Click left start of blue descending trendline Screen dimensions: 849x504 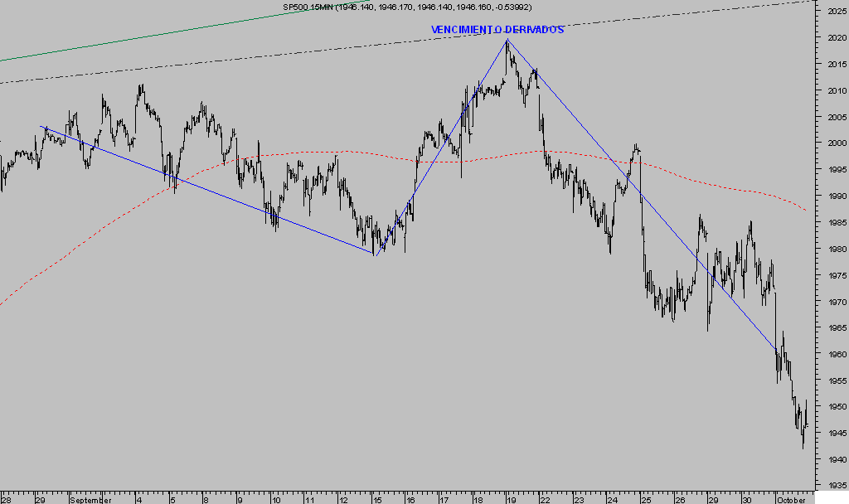(41, 126)
